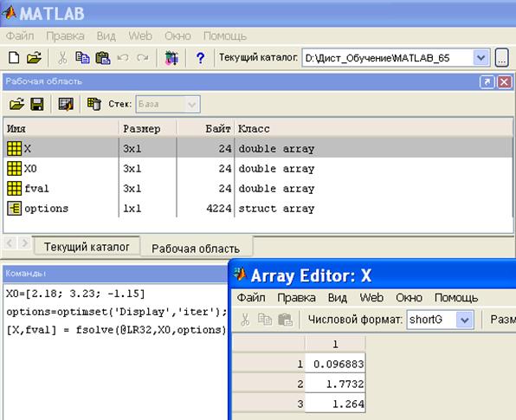Open file using the main toolbar folder icon
This screenshot has width=516, height=420.
pos(34,58)
